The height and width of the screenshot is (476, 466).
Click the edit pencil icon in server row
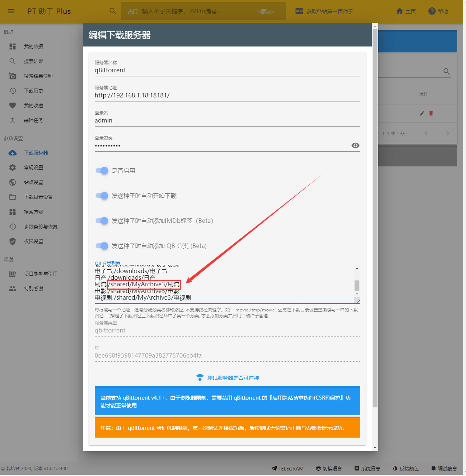(x=422, y=113)
